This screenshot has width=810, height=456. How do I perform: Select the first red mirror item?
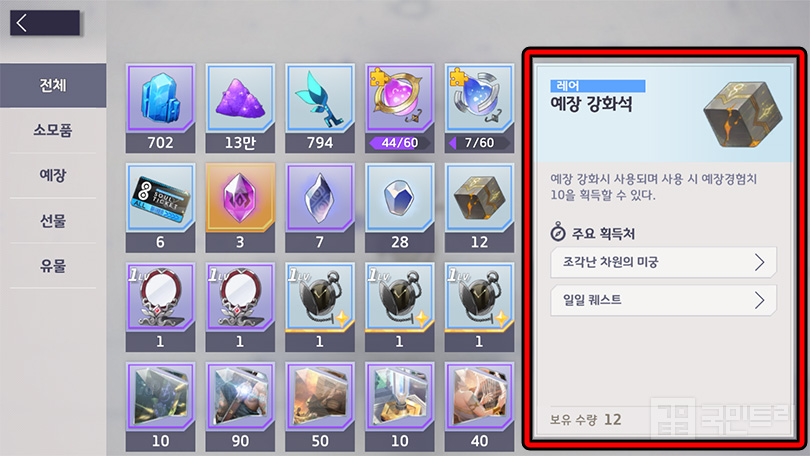click(x=160, y=307)
